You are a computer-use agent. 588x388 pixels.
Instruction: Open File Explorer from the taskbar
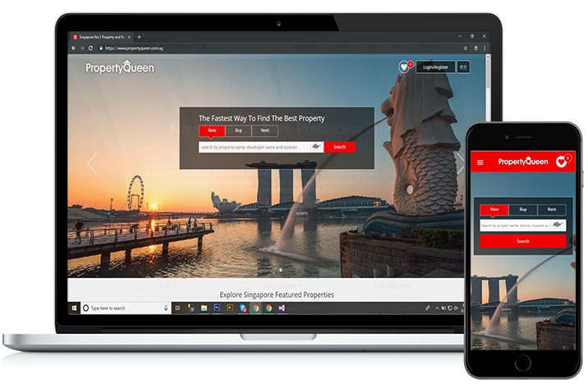click(x=204, y=308)
